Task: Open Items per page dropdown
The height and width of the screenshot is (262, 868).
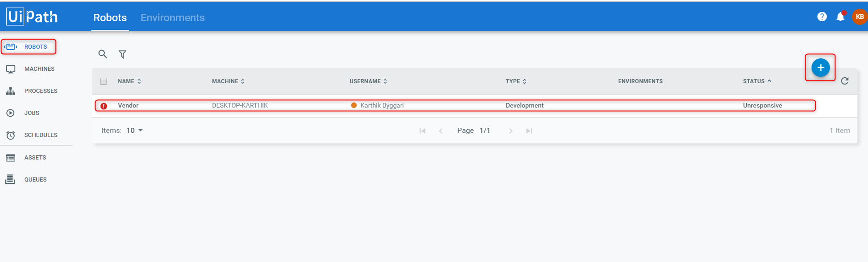Action: click(135, 131)
